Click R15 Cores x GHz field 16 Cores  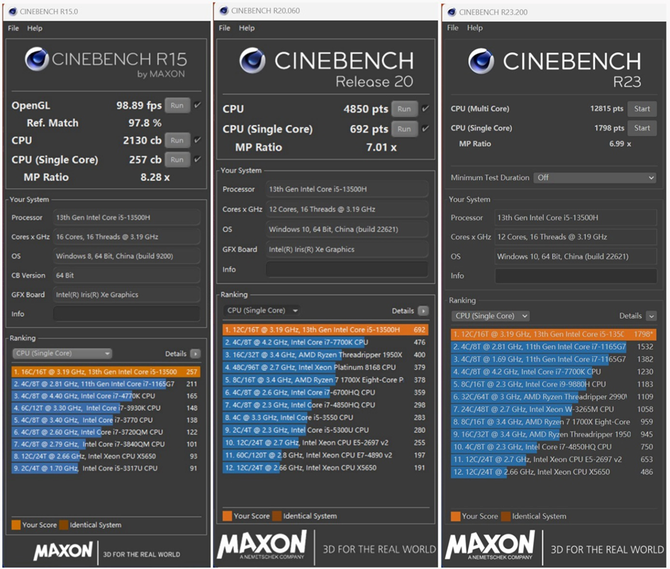(126, 237)
